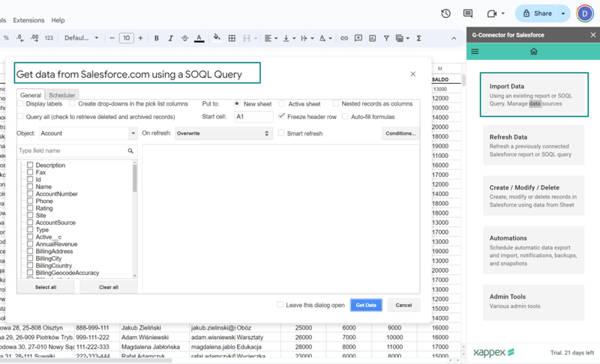Image resolution: width=600 pixels, height=364 pixels.
Task: Insert link icon in toolbar
Action: coord(344,37)
